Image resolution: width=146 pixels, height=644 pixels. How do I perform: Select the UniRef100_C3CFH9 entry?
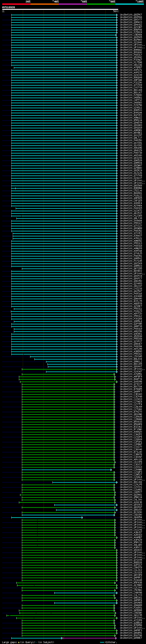(131, 397)
